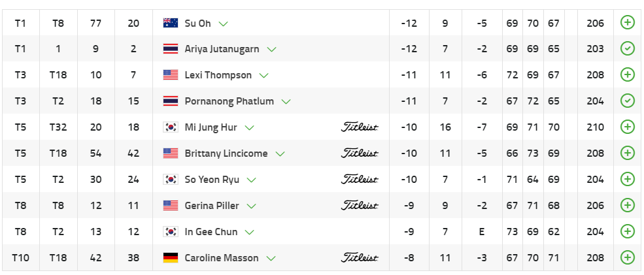
Task: Click the Titleist logo in Mi Jung Hur's row
Action: tap(360, 127)
